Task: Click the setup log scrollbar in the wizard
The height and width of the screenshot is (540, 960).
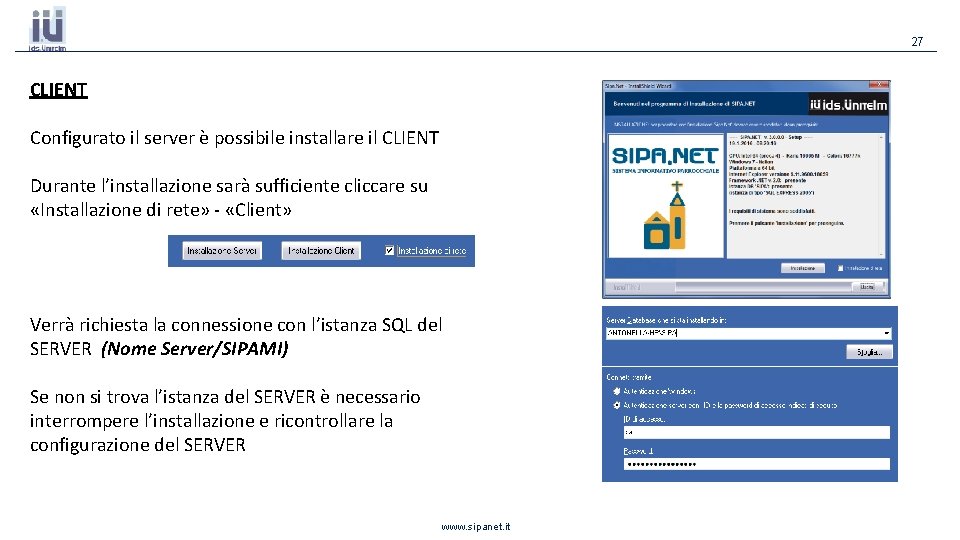Action: point(882,195)
